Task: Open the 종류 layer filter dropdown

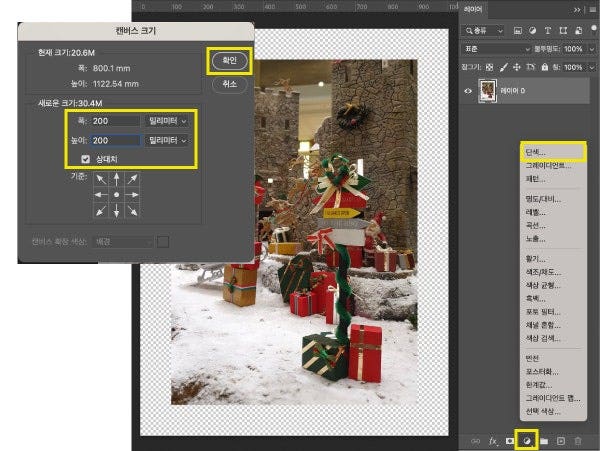Action: click(x=483, y=31)
